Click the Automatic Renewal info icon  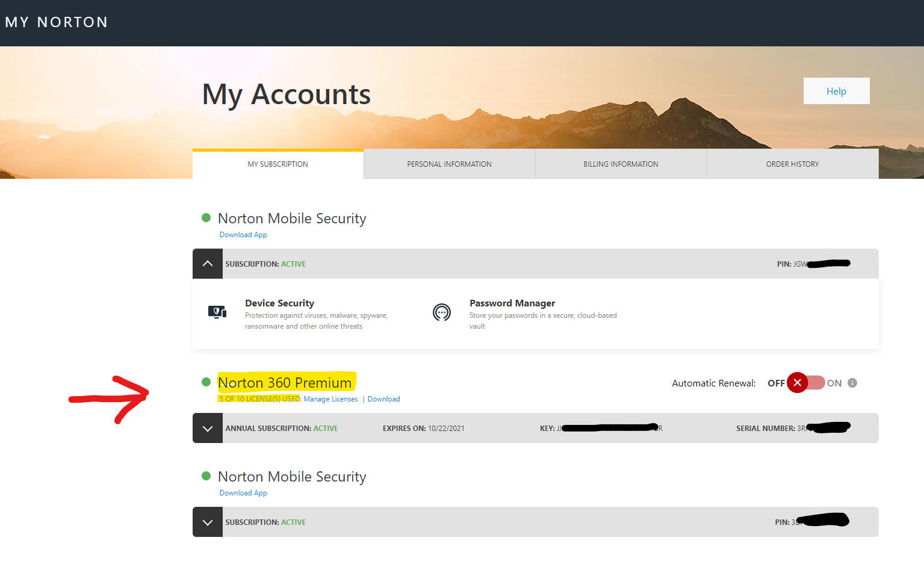pyautogui.click(x=852, y=383)
